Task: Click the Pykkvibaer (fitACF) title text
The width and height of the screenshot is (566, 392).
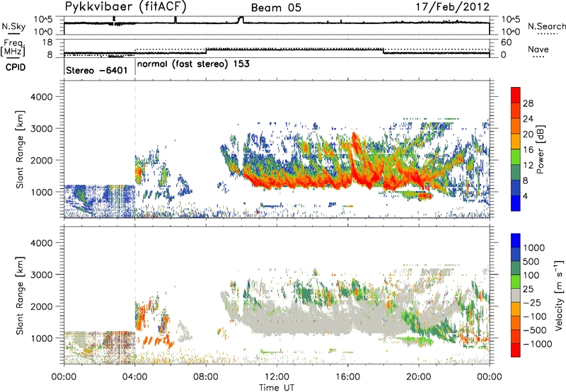Action: (x=126, y=7)
